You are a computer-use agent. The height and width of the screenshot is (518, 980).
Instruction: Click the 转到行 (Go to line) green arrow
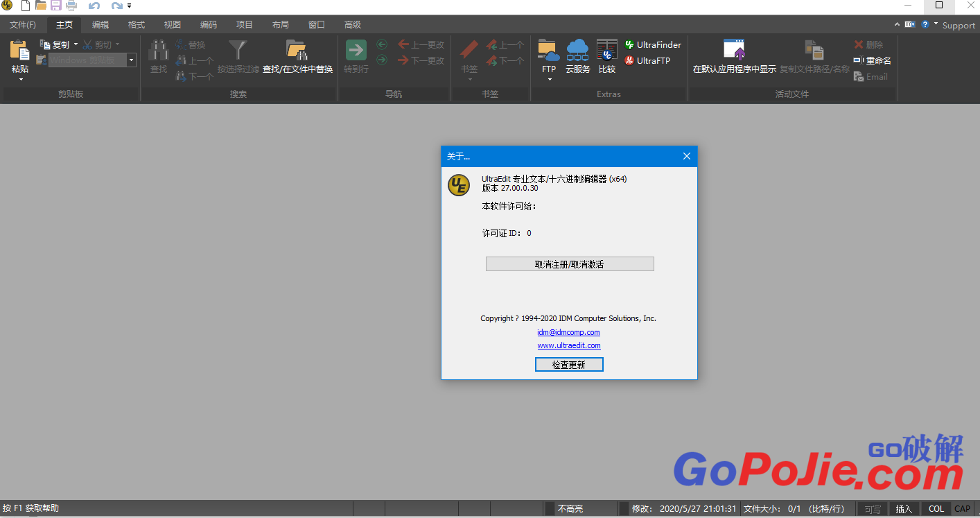tap(356, 51)
